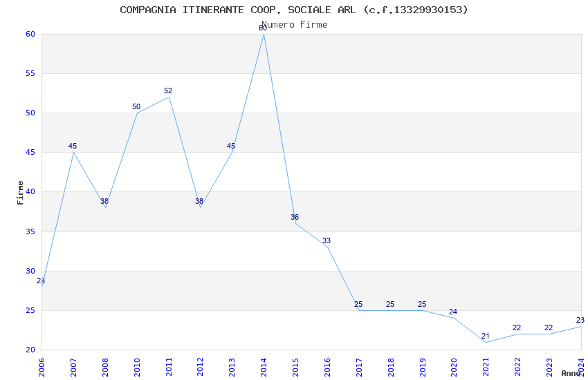This screenshot has height=380, width=588.
Task: Click the x-axis year label 2018
Action: click(x=391, y=367)
